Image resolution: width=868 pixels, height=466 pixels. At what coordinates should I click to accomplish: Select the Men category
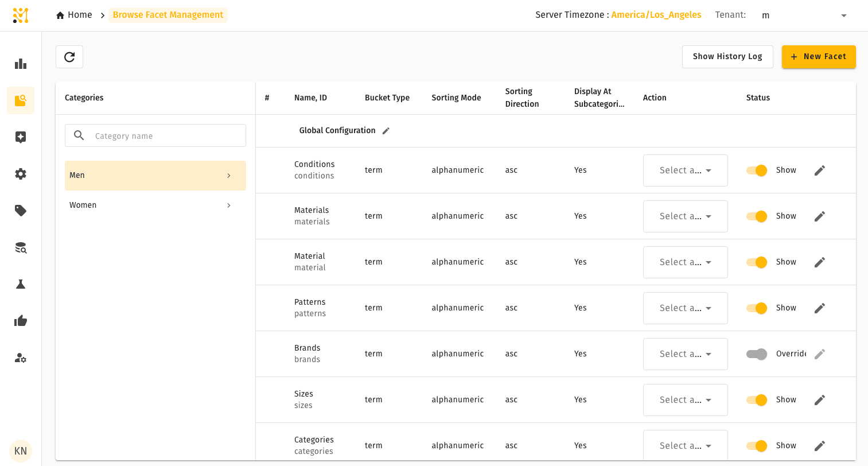coord(155,176)
